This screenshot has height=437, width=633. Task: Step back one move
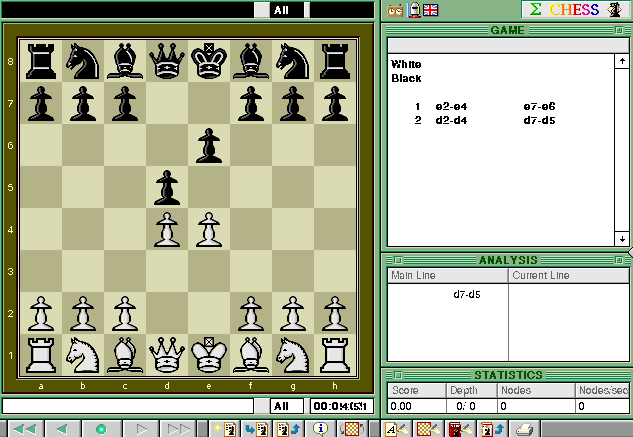62,429
